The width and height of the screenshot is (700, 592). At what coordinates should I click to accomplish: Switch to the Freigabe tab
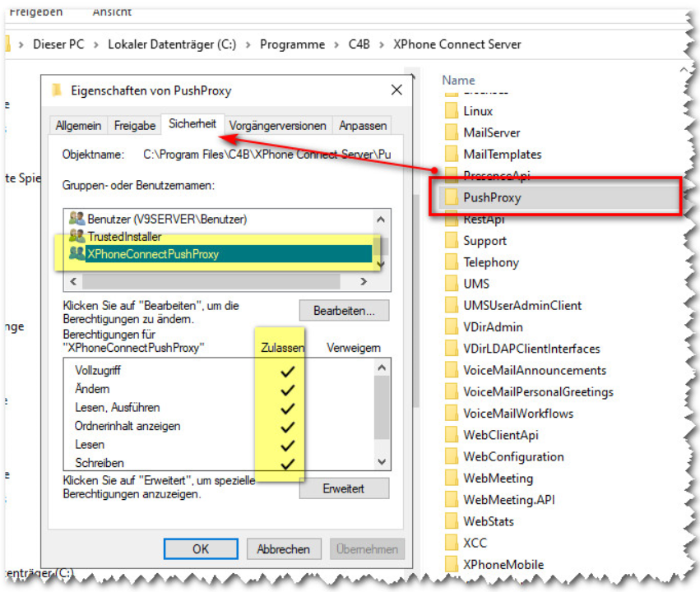click(x=134, y=125)
